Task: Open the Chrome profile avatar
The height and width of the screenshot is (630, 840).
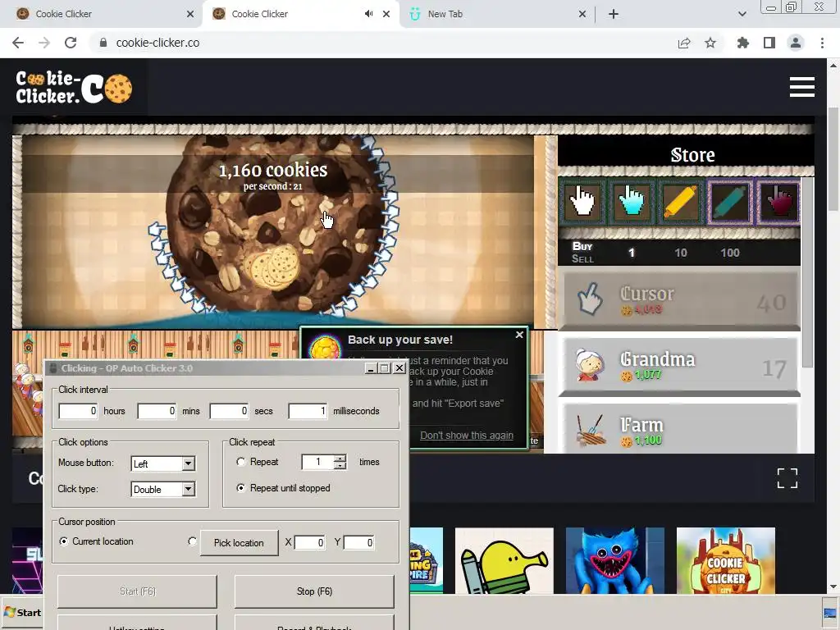Action: pyautogui.click(x=796, y=43)
